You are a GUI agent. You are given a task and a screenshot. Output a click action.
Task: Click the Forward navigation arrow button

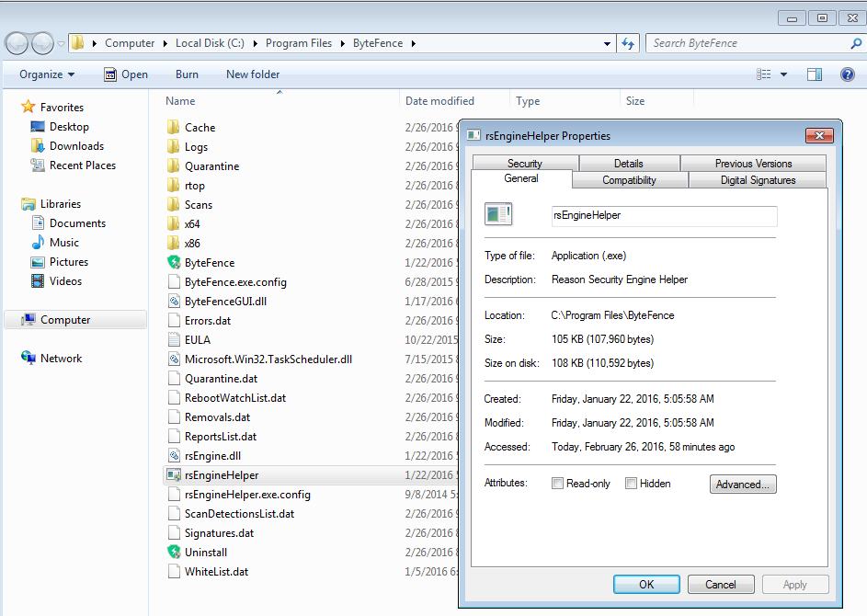(x=42, y=43)
